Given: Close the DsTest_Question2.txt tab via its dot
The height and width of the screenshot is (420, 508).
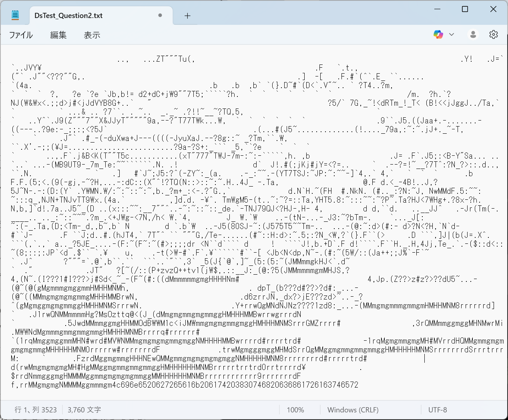Looking at the screenshot, I should coord(160,15).
